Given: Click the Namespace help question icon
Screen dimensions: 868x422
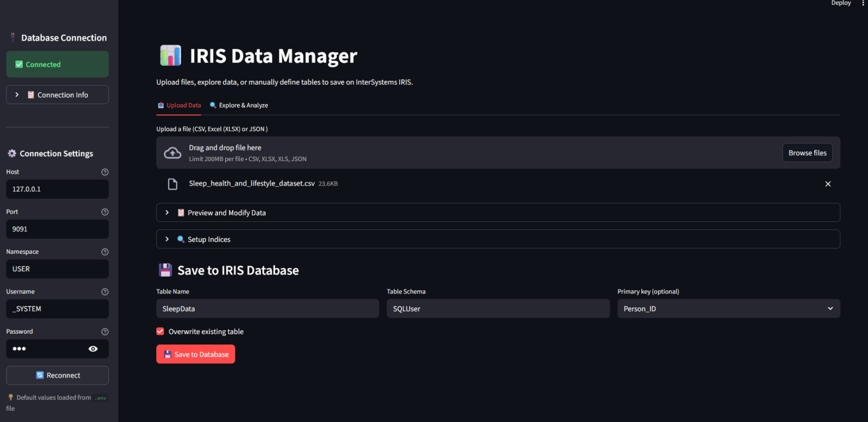Looking at the screenshot, I should tap(105, 252).
